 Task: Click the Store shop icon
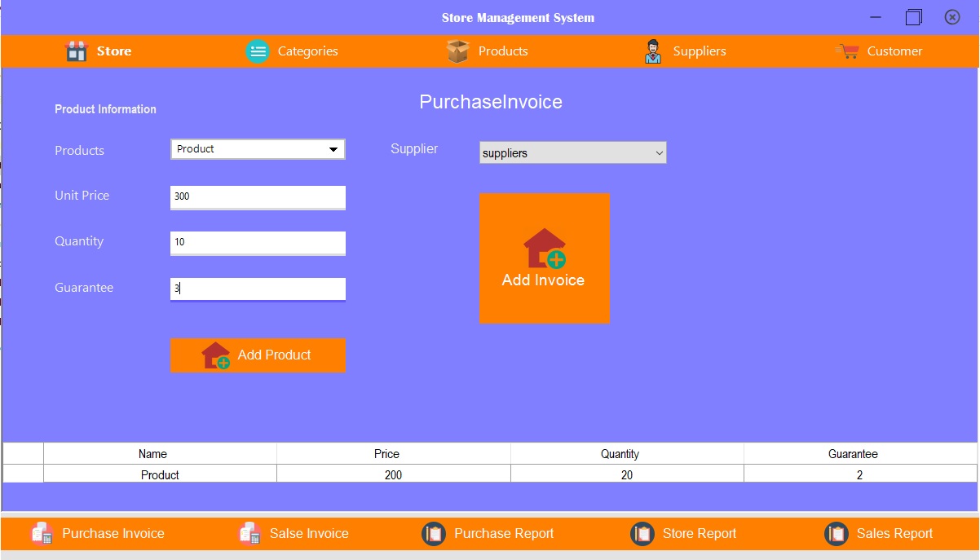(x=76, y=51)
